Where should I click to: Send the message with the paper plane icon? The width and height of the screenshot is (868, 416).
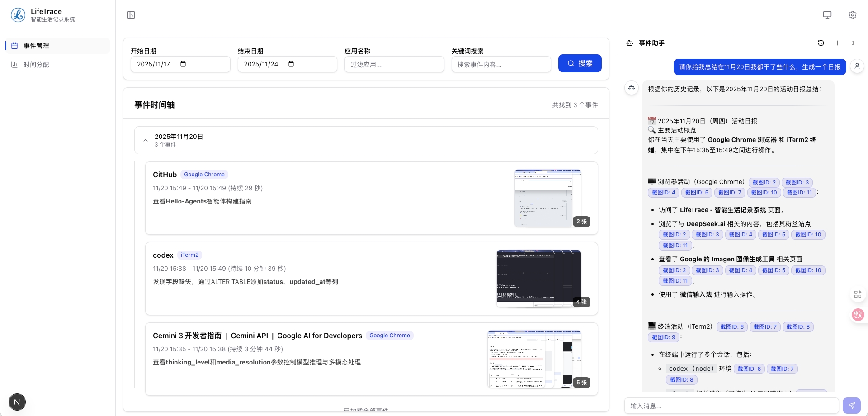point(852,406)
